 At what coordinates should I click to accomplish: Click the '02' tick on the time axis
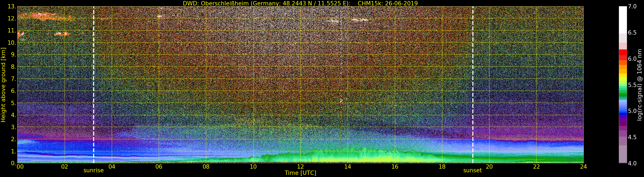pos(65,167)
